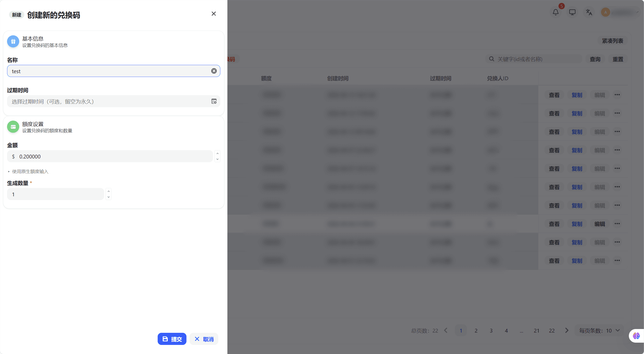Open the language translation switcher
Image resolution: width=644 pixels, height=354 pixels.
tap(589, 12)
